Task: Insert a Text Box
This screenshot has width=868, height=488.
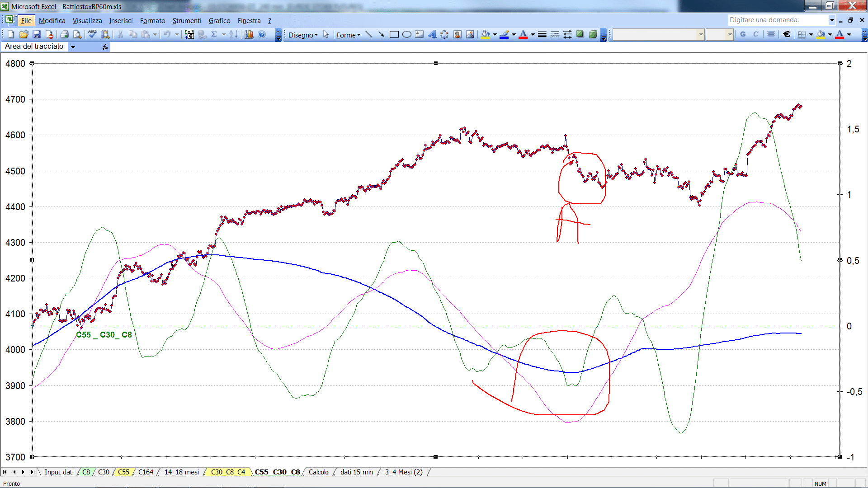Action: (x=419, y=34)
